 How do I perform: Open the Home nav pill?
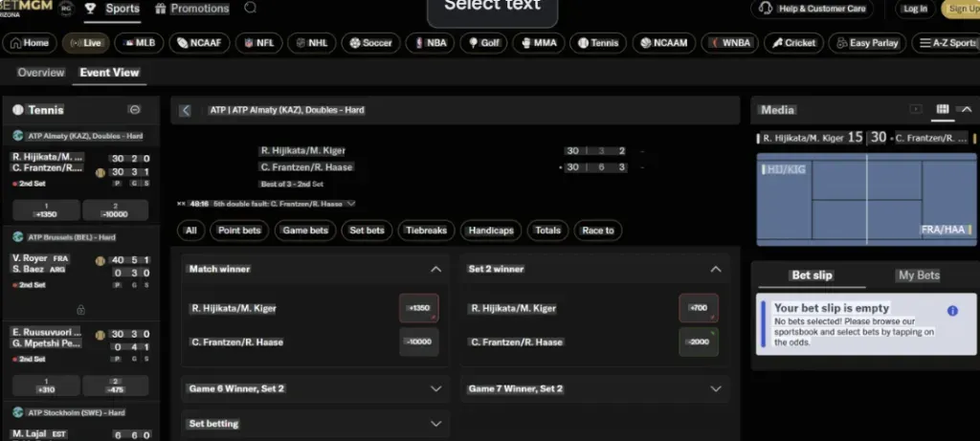(30, 43)
